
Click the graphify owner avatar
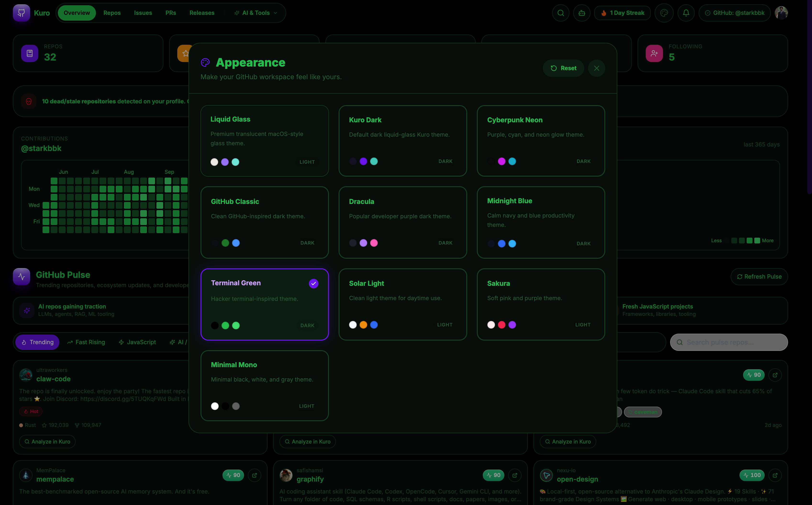(x=286, y=475)
